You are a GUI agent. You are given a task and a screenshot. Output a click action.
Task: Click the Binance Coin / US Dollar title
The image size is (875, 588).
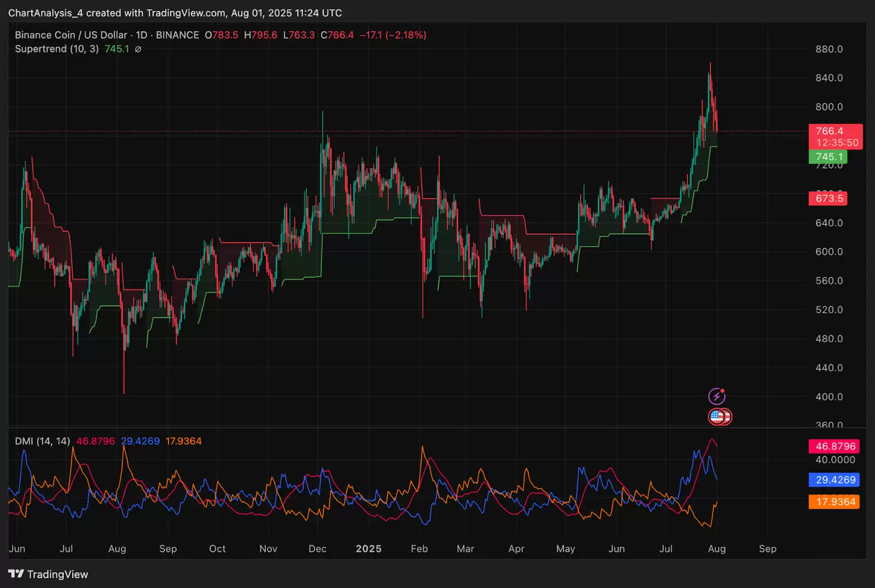71,35
